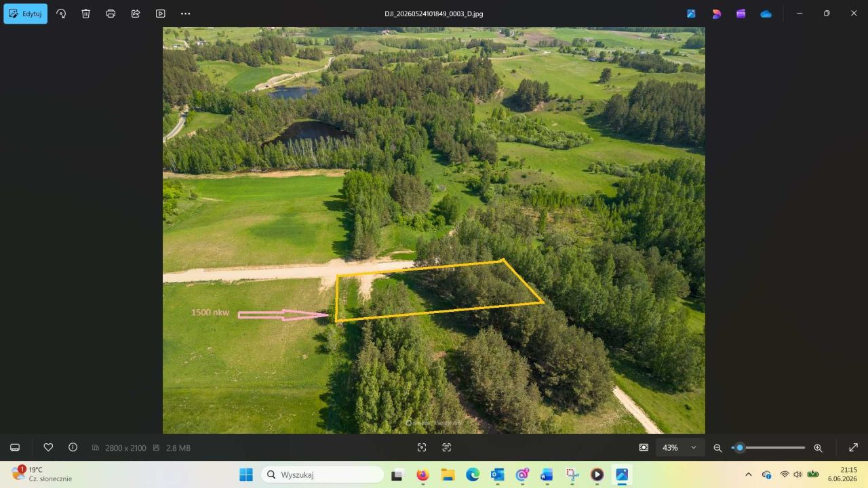Share the photo using the share icon
Screen dimensions: 868x488
136,14
